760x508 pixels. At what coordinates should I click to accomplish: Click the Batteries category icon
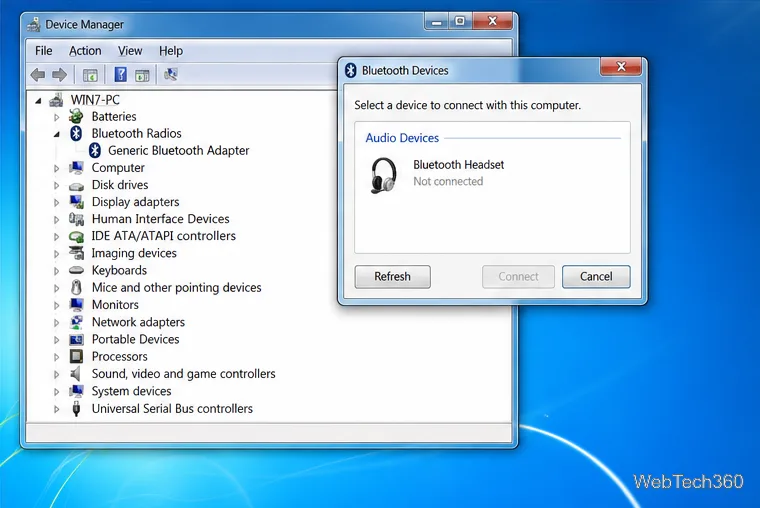tap(76, 116)
